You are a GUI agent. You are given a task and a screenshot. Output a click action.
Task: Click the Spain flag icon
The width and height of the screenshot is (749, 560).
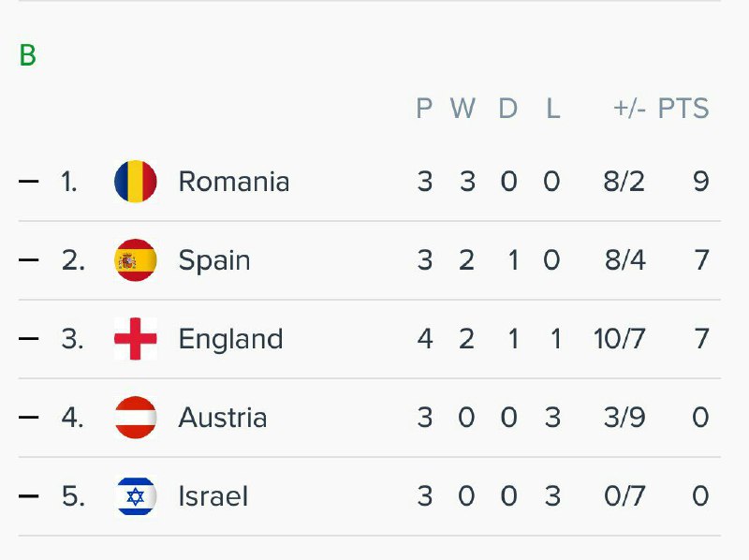[135, 260]
